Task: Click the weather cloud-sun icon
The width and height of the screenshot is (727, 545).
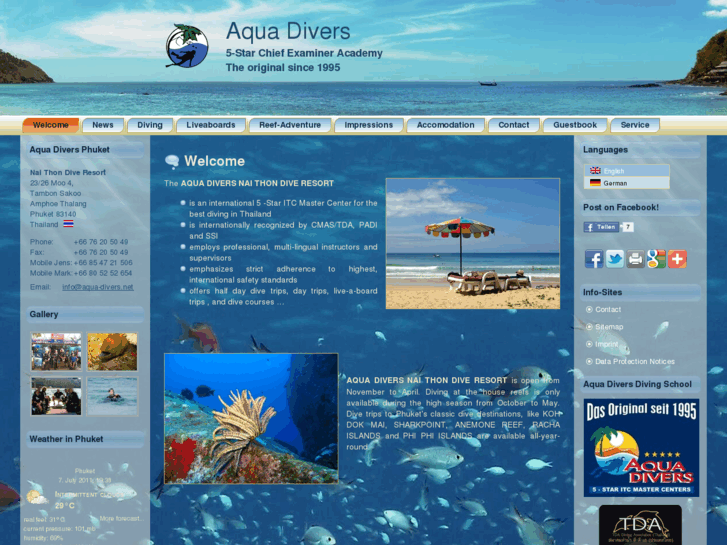Action: point(36,497)
